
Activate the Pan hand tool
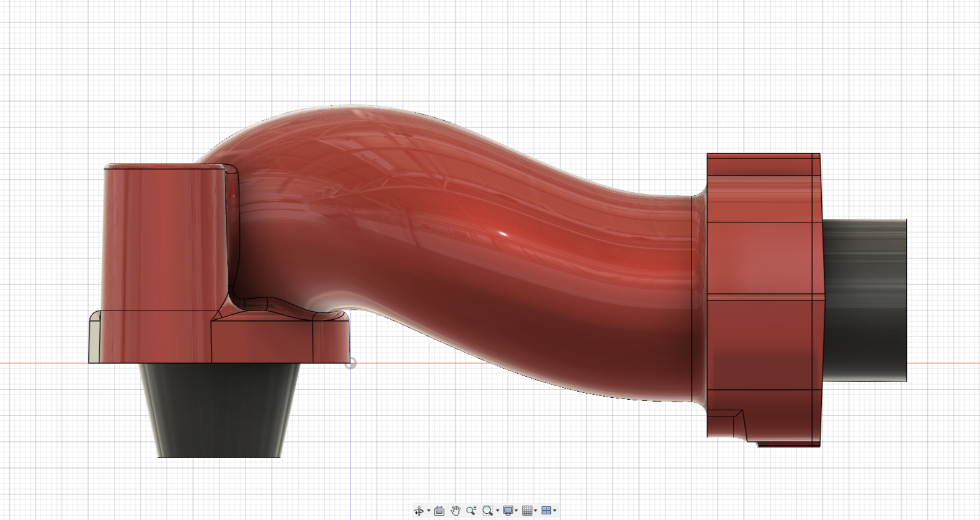coord(455,511)
